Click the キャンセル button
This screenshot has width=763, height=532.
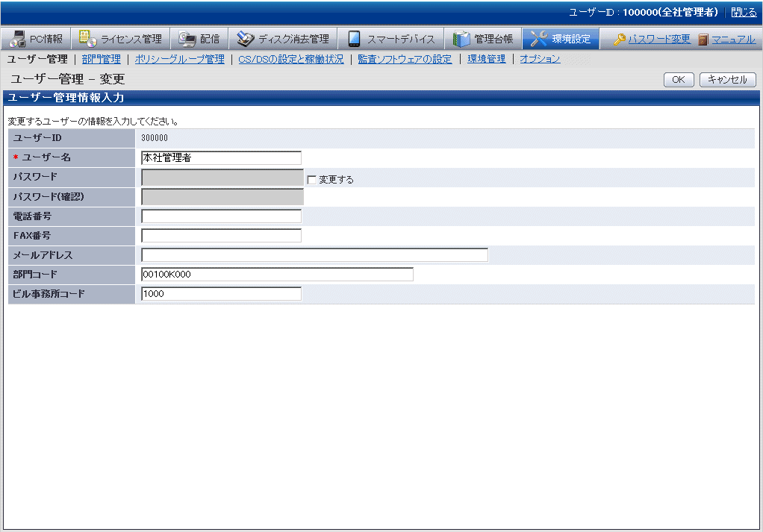click(x=727, y=80)
